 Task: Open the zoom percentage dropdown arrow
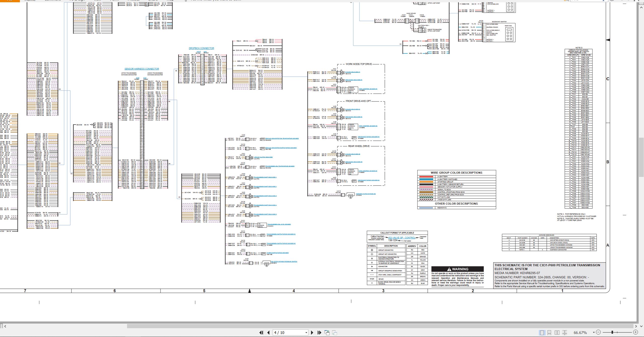click(594, 332)
